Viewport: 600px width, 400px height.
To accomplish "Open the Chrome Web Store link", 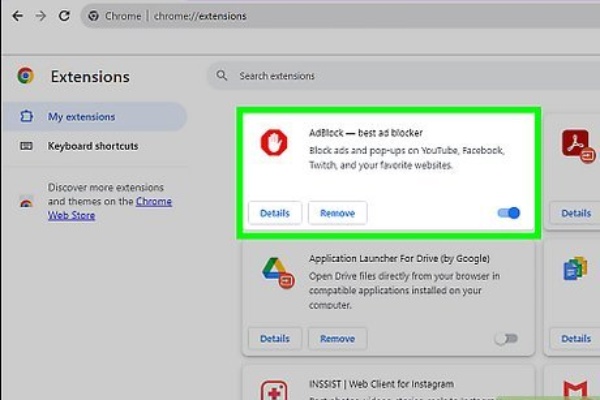I will [x=110, y=208].
